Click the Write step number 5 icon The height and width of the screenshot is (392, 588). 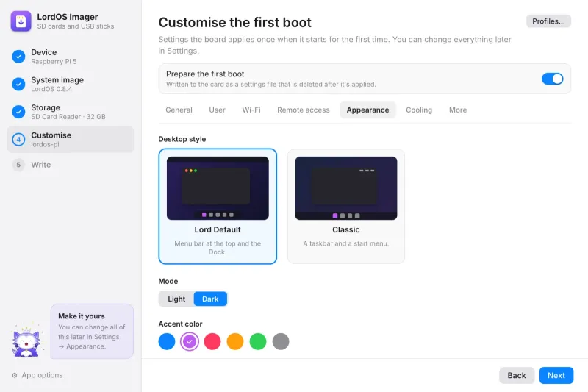18,165
